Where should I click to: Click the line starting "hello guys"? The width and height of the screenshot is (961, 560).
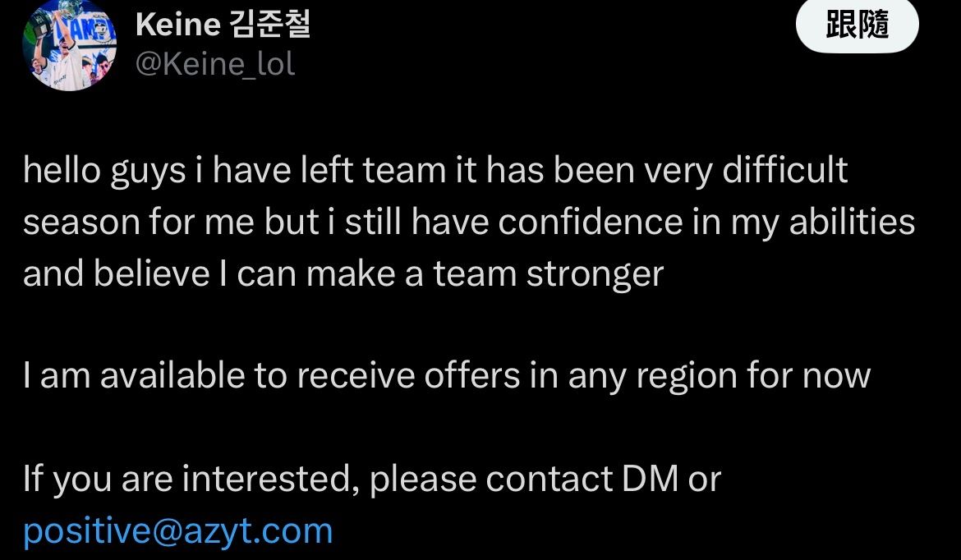(435, 171)
